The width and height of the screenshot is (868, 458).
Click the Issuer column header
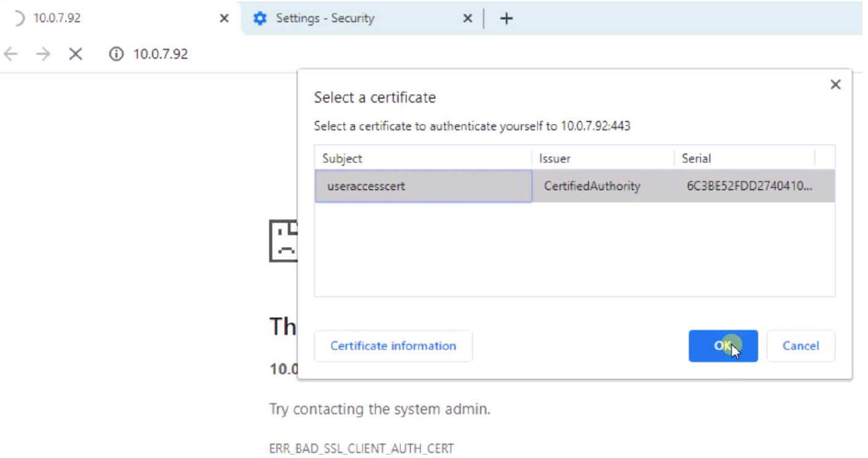pyautogui.click(x=554, y=158)
